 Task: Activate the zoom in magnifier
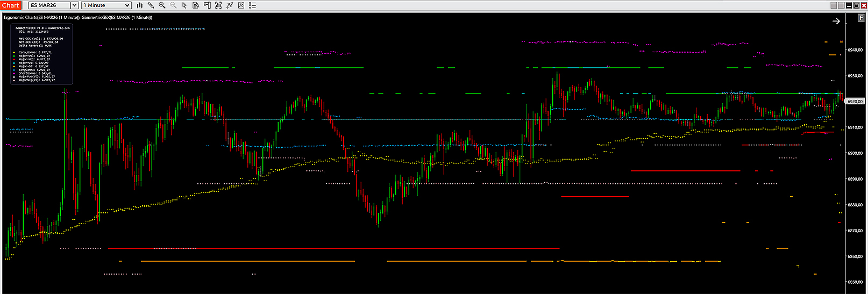pos(162,5)
